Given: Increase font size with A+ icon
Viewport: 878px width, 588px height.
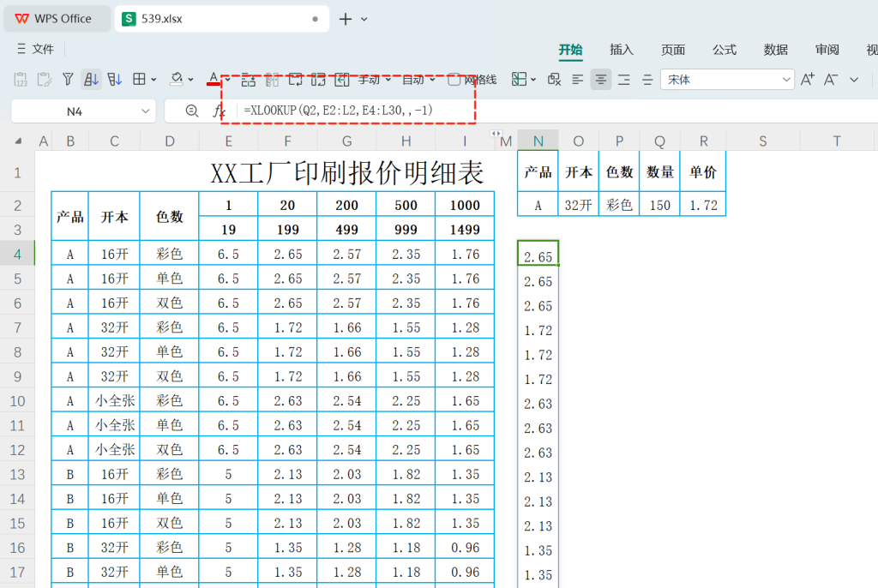Looking at the screenshot, I should [808, 80].
